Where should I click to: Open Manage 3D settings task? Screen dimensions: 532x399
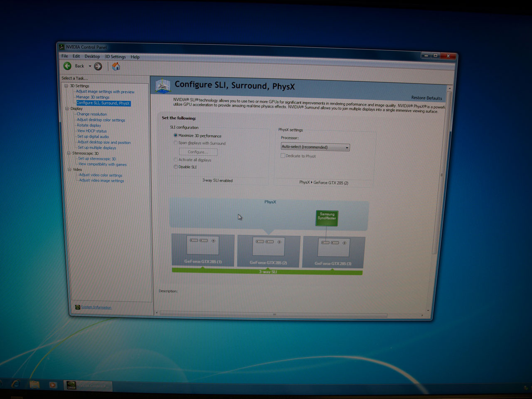pyautogui.click(x=93, y=97)
